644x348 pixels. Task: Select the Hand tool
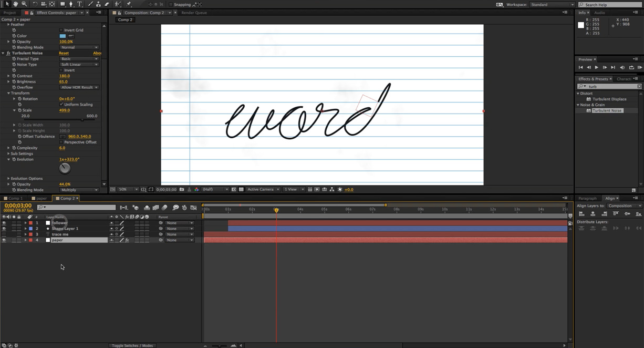(x=16, y=4)
